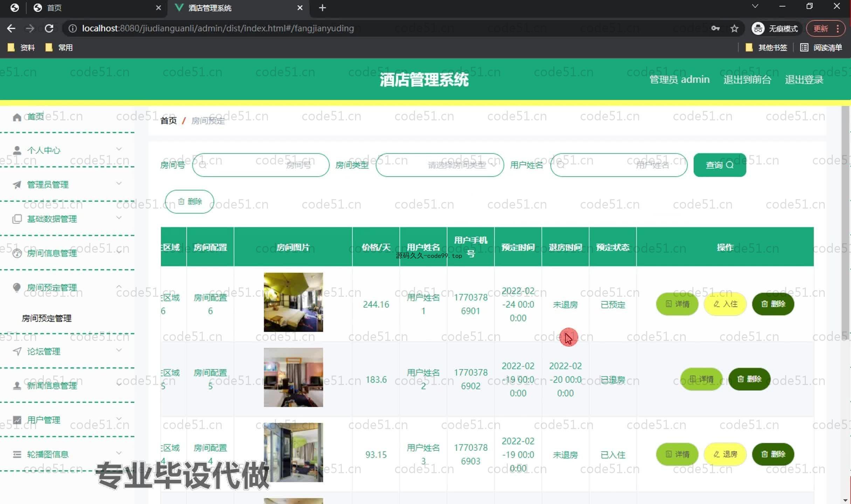Image resolution: width=851 pixels, height=504 pixels.
Task: Close the 首页 browser tab
Action: coord(159,8)
